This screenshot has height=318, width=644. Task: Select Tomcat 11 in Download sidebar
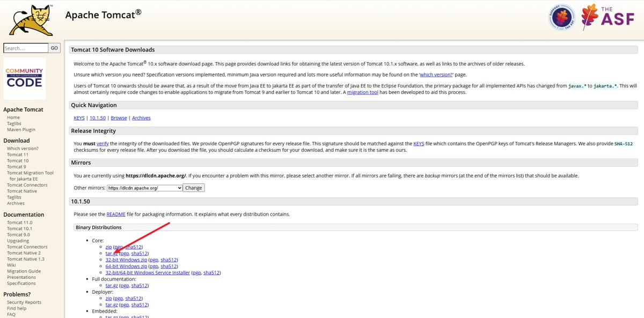18,154
